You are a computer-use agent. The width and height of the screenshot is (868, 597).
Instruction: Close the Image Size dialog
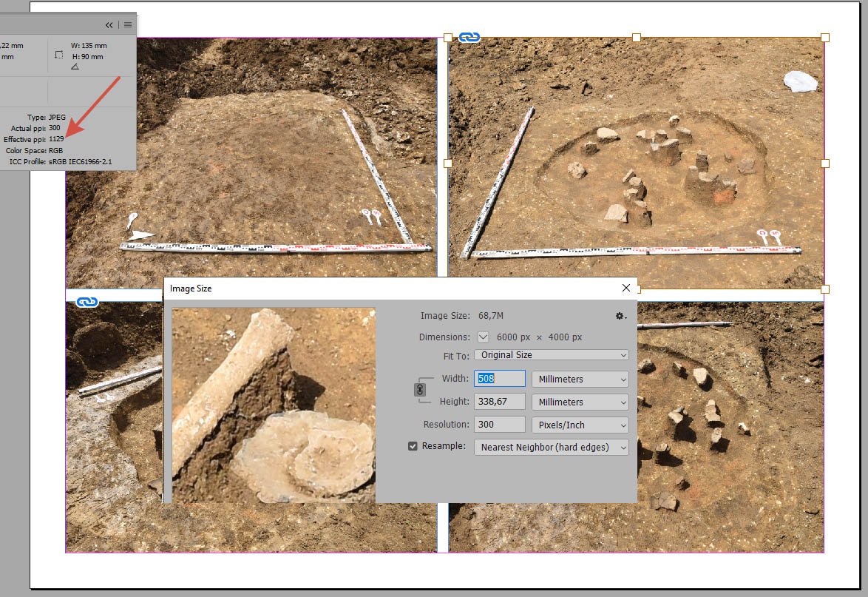pos(626,288)
